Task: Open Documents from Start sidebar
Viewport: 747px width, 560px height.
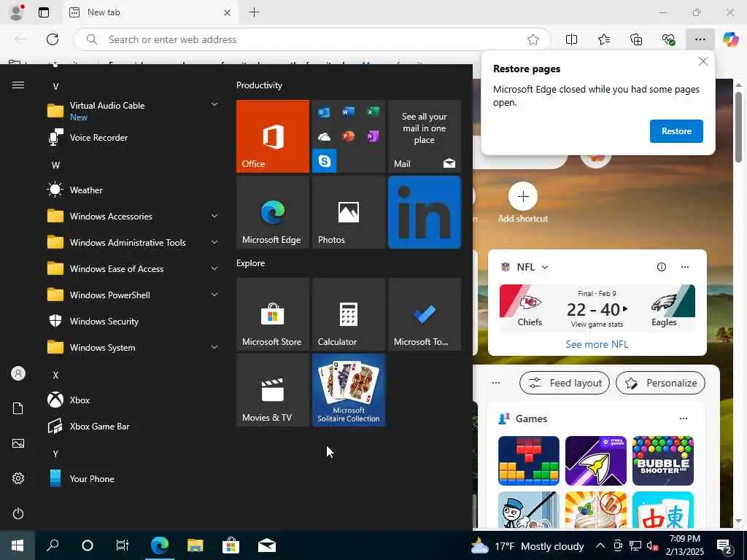Action: tap(18, 408)
